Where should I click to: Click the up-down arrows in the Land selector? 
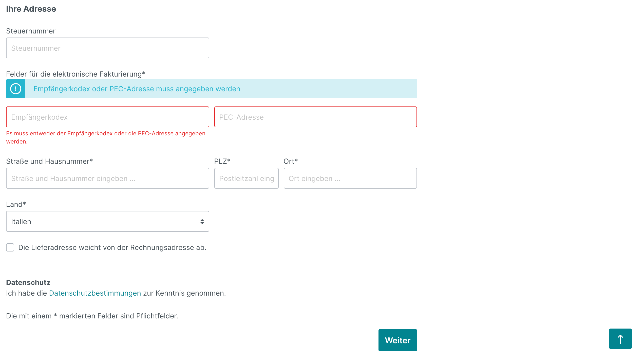point(202,222)
